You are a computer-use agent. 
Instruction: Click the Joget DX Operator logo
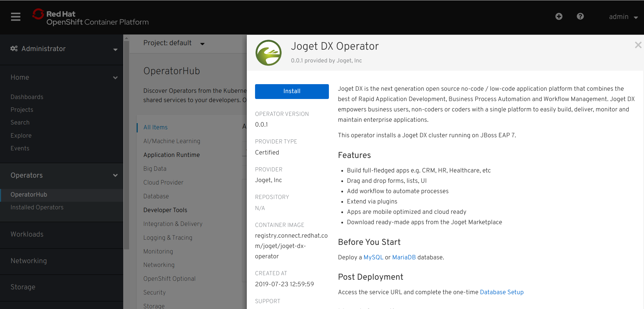click(269, 53)
